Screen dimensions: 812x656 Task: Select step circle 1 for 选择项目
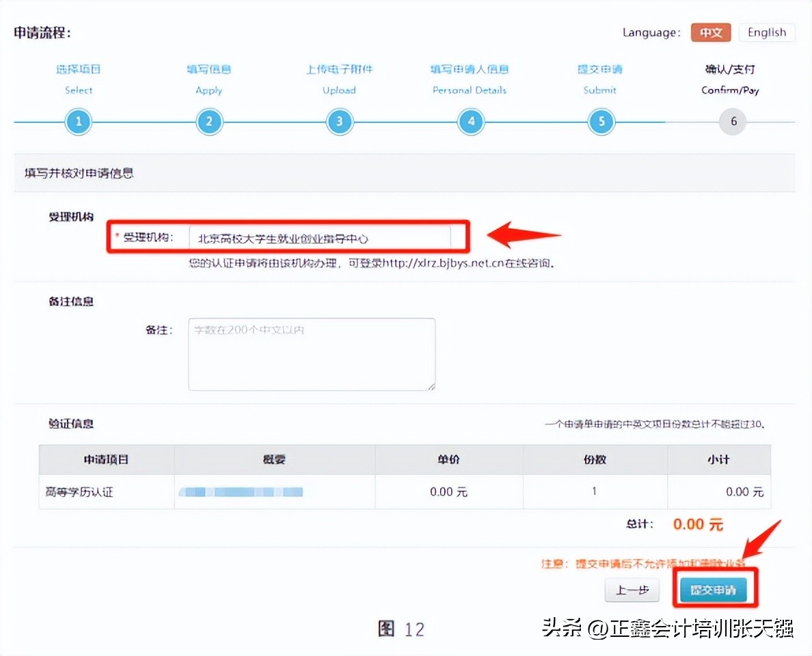tap(78, 121)
